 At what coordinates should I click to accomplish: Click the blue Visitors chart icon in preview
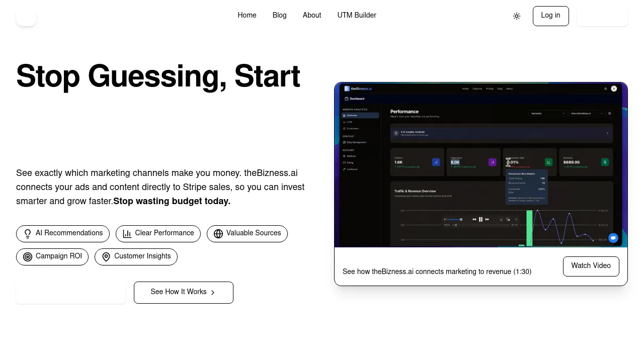pyautogui.click(x=436, y=162)
